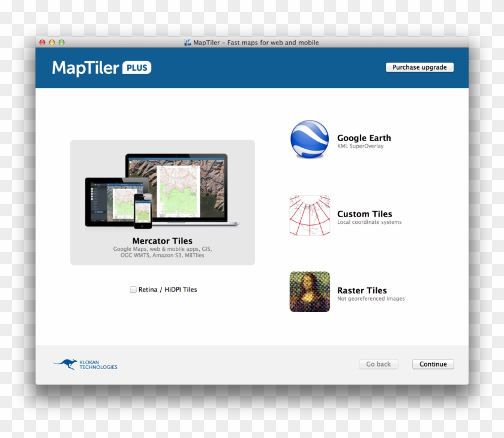504x438 pixels.
Task: Click the MapTiler icon in title bar
Action: [188, 43]
